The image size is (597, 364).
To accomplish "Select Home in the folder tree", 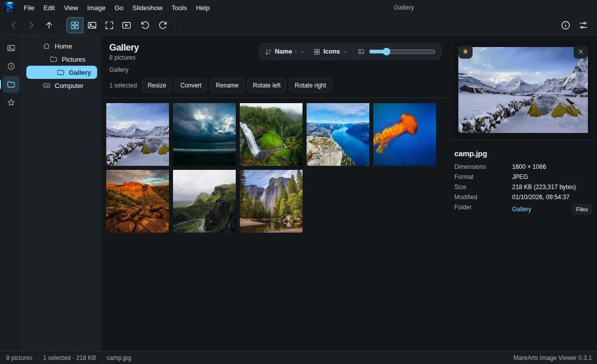I will tap(62, 46).
